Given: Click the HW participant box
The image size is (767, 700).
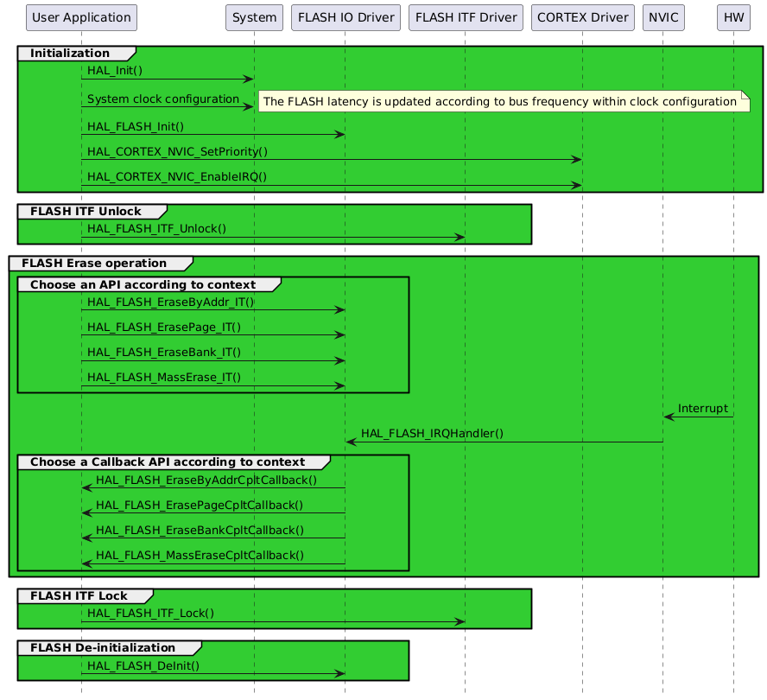Looking at the screenshot, I should [733, 17].
